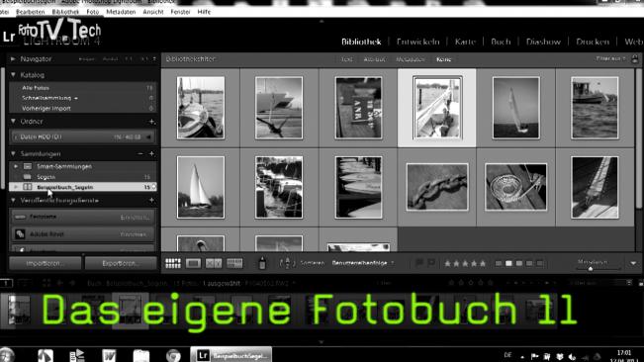Viewport: 644px width, 362px height.
Task: Open the Foto menu
Action: [93, 12]
